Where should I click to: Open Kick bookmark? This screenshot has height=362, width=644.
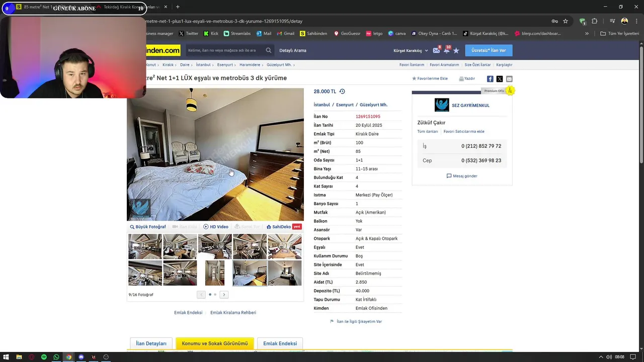[211, 34]
